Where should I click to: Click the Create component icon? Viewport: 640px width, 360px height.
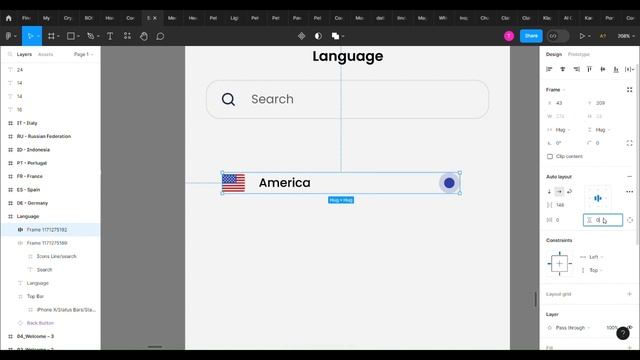click(x=301, y=36)
